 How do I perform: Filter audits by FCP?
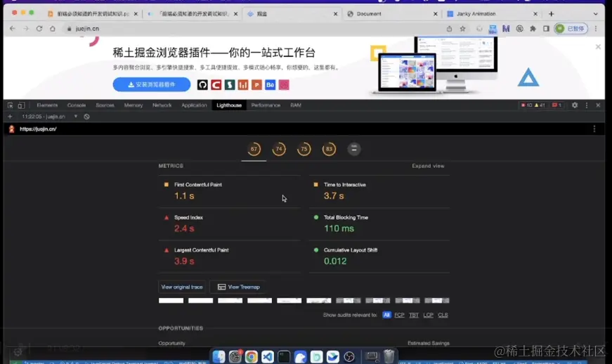click(x=399, y=316)
